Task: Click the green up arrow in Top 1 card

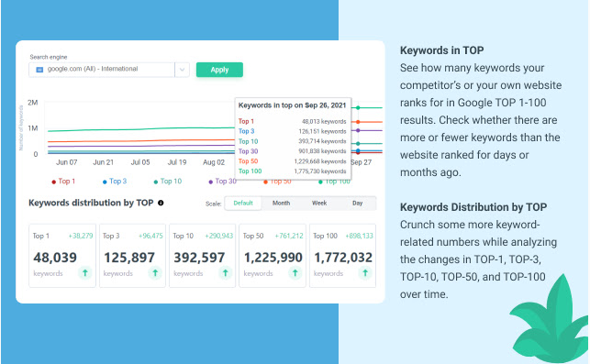Action: pyautogui.click(x=85, y=272)
